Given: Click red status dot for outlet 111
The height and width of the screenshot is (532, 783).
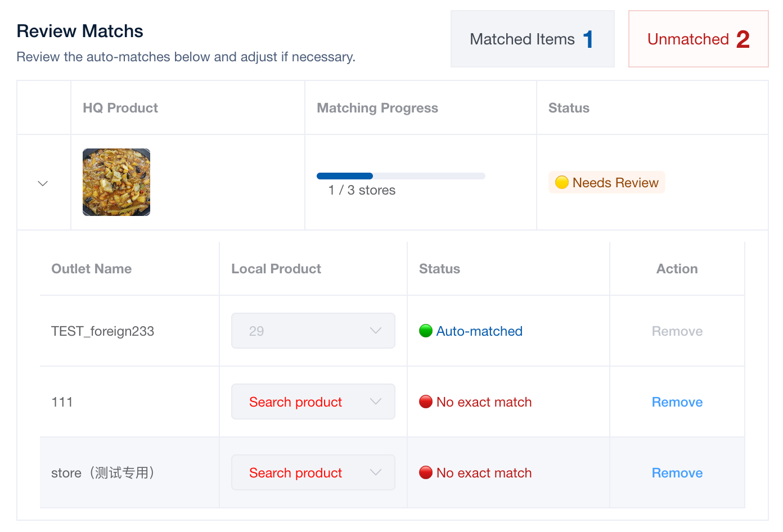Looking at the screenshot, I should 426,402.
